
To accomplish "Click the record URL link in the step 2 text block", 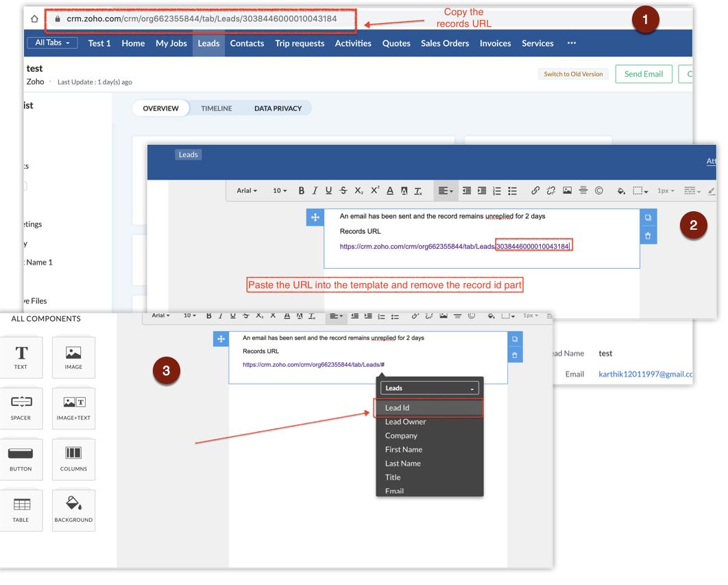I will coord(454,246).
